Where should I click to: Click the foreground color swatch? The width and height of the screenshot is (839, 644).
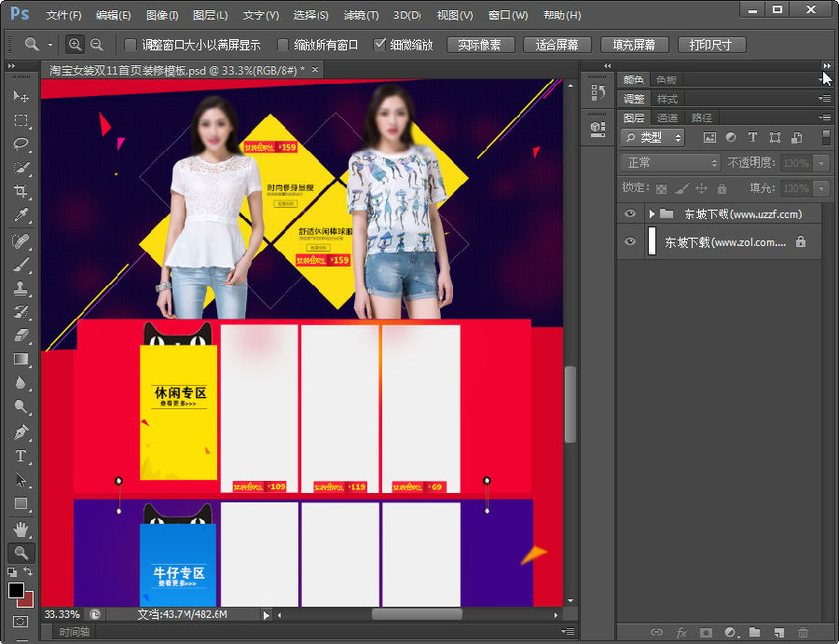pyautogui.click(x=17, y=590)
